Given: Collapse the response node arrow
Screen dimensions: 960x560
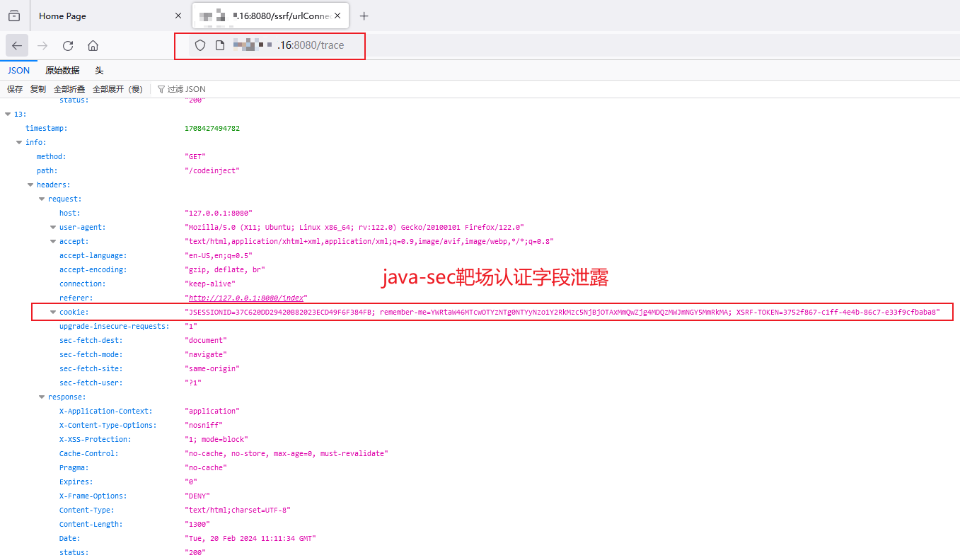Looking at the screenshot, I should pos(42,397).
